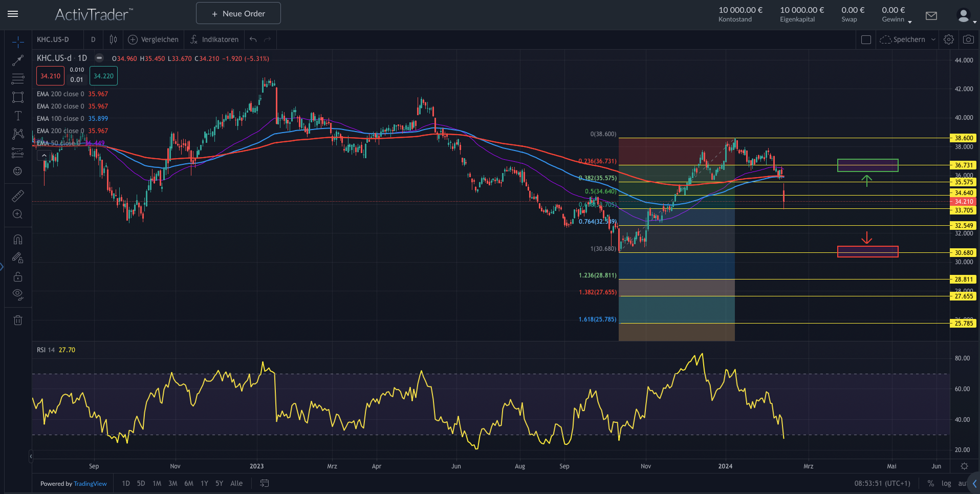This screenshot has width=980, height=494.
Task: Activate the ruler measure tool
Action: pos(18,196)
